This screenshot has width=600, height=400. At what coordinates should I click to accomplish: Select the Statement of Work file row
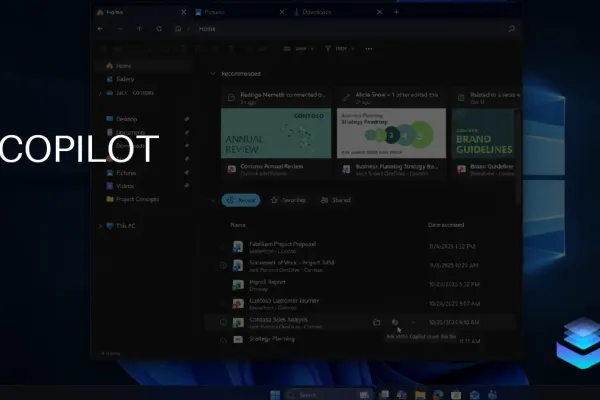coord(362,265)
